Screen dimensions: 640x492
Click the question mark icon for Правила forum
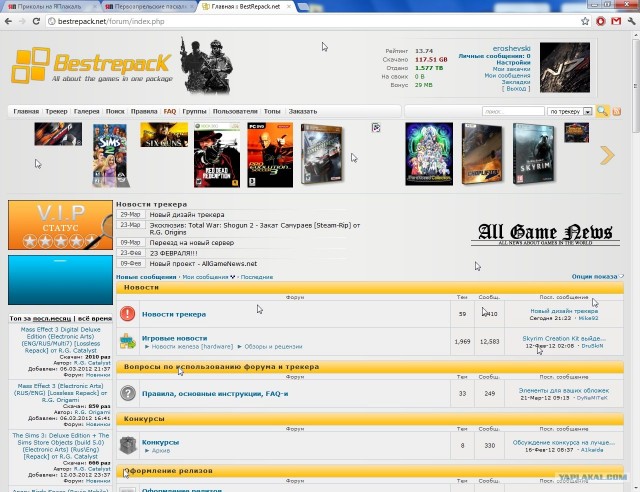tap(128, 393)
